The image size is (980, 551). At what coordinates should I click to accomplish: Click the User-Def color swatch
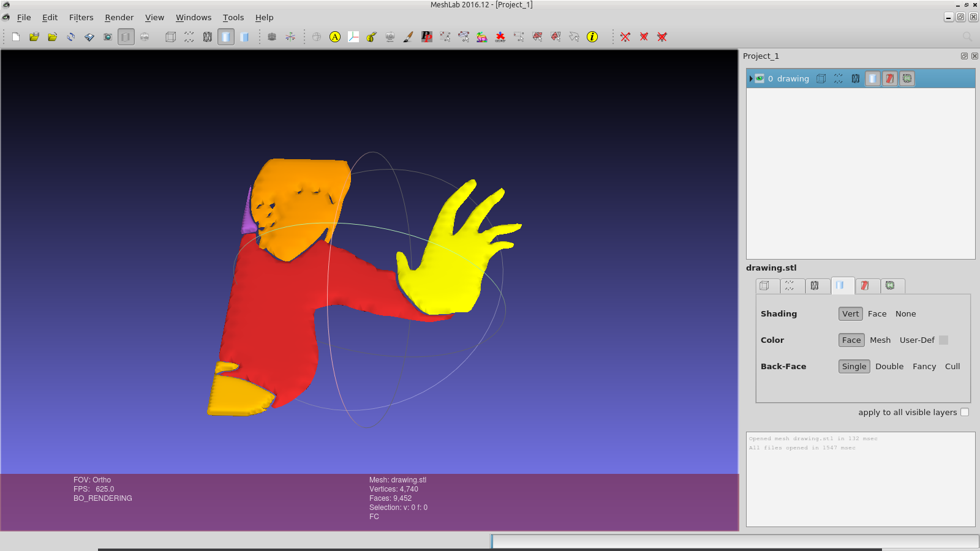(x=943, y=340)
